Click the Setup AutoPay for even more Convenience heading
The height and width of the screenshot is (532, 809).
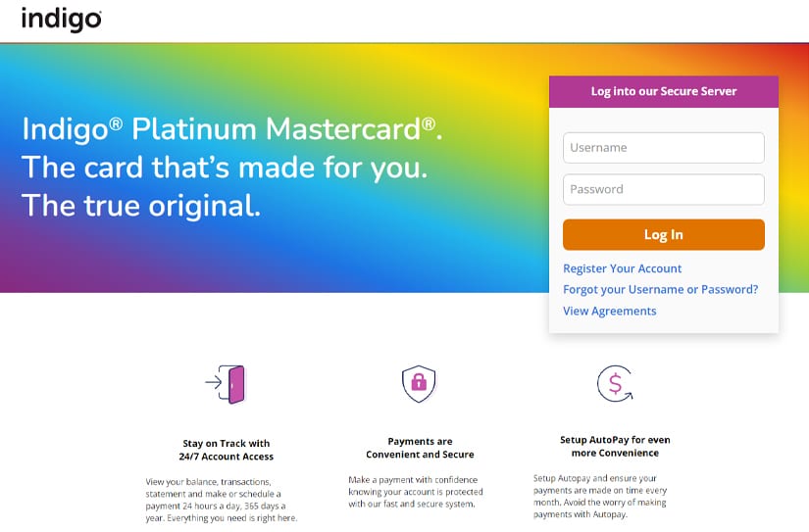pyautogui.click(x=615, y=447)
